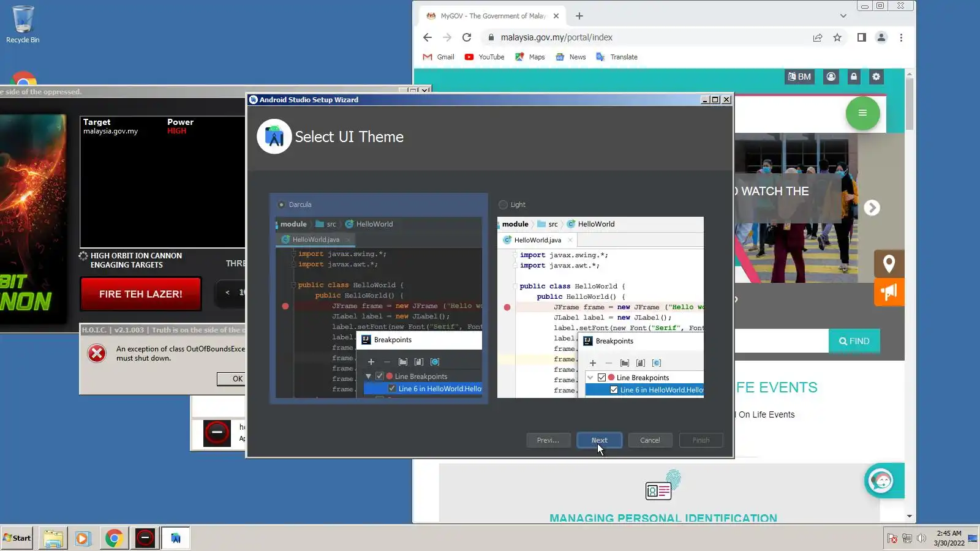
Task: Open News bookmark
Action: tap(570, 57)
